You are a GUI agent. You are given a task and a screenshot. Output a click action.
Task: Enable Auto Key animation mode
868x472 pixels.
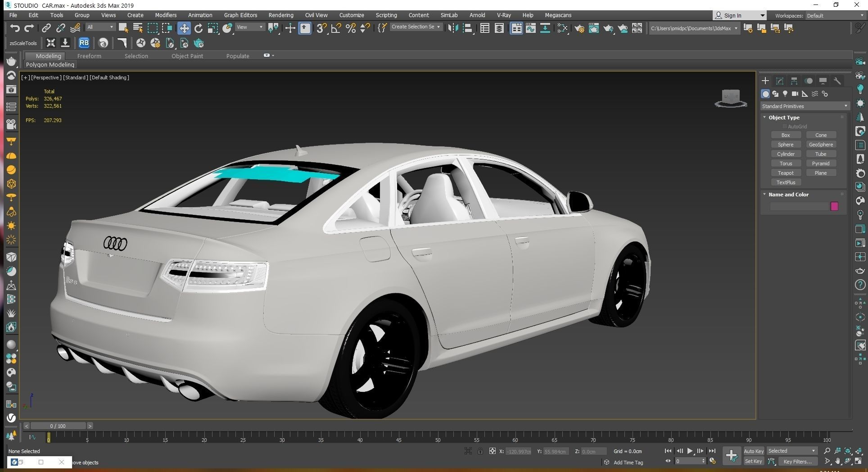tap(754, 451)
